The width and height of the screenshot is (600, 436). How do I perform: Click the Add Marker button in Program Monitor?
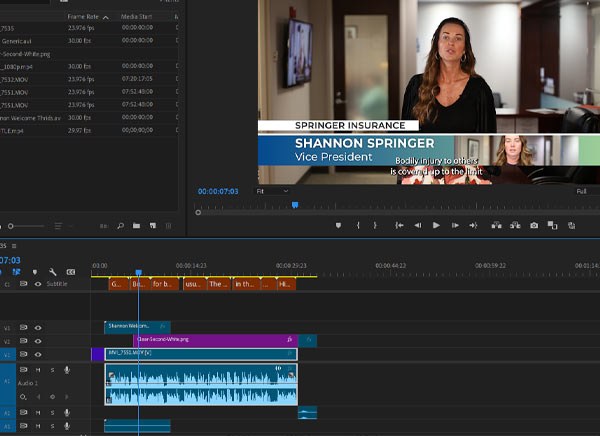(338, 225)
